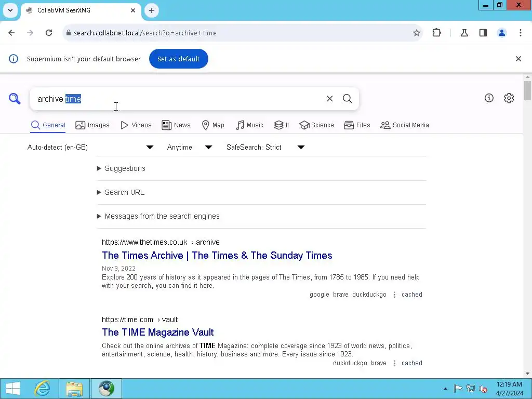
Task: Click the time.com vault URL
Action: 139,320
